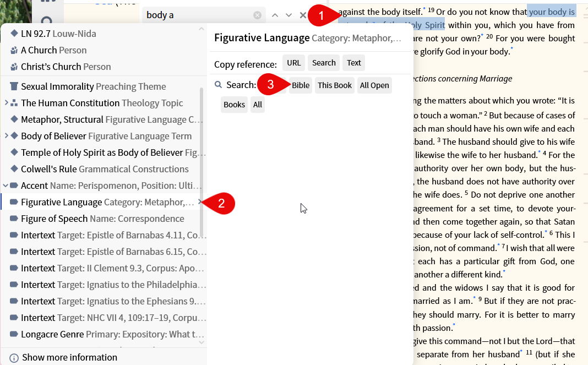Open Intertext Epistle of Barnabas 6.15

pos(104,252)
